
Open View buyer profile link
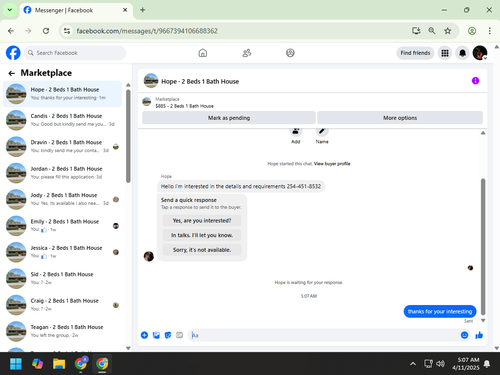point(332,164)
